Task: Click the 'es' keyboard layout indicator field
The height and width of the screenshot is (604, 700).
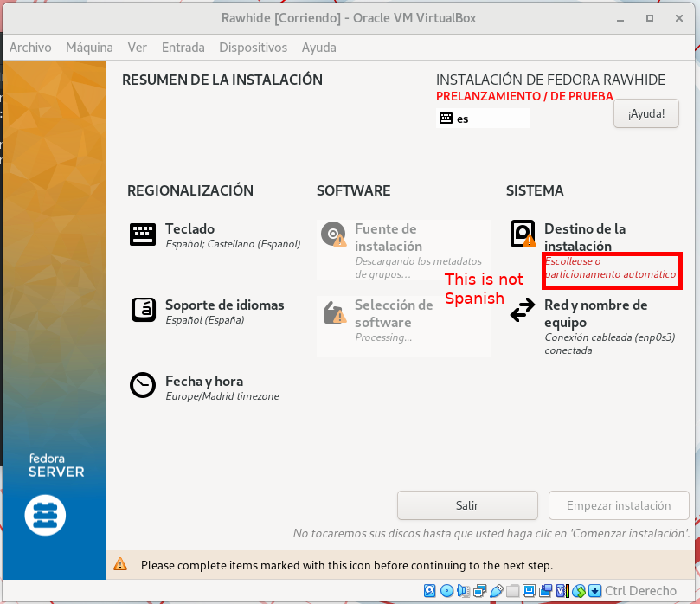Action: [x=483, y=119]
